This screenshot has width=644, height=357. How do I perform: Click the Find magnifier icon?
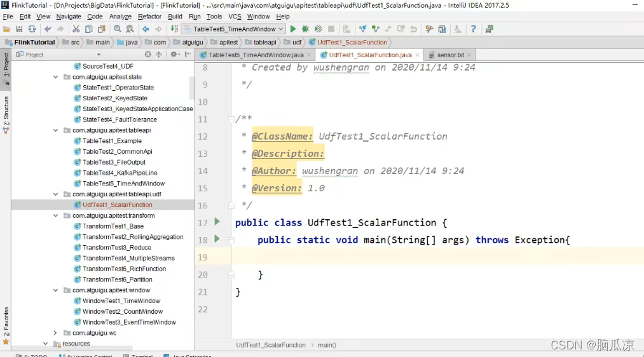[118, 29]
